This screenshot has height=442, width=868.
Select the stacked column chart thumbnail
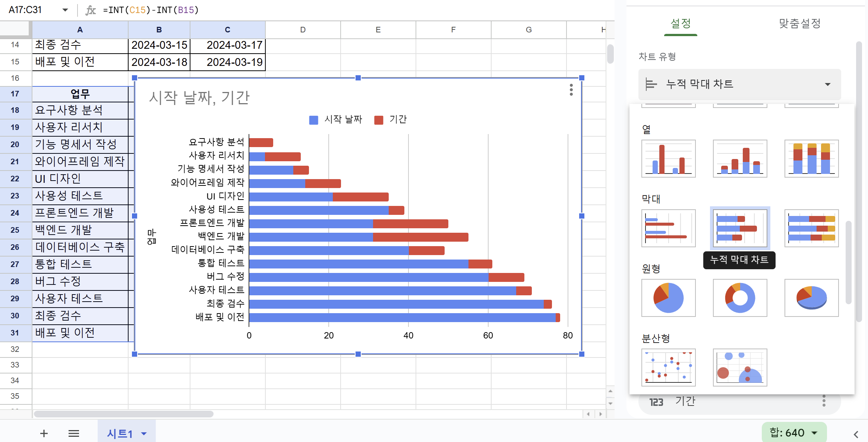click(740, 159)
